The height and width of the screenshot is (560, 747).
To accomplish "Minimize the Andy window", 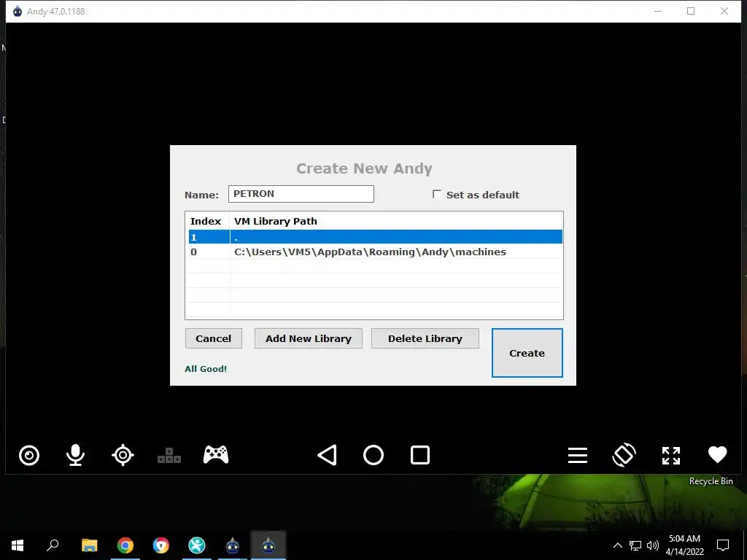I will click(658, 12).
